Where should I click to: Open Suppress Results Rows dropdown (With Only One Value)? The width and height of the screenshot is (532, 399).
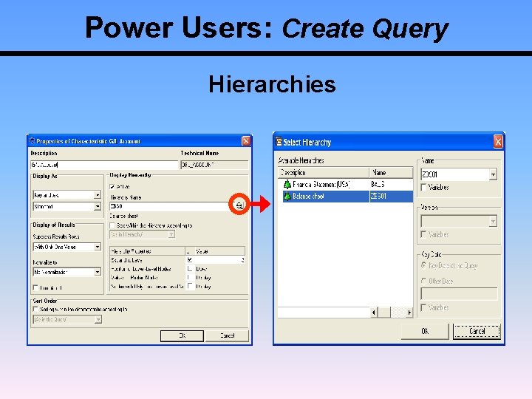click(x=98, y=247)
